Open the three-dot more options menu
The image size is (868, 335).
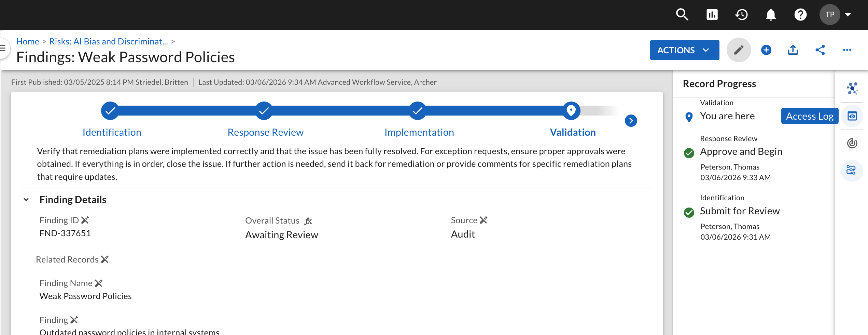(x=847, y=50)
